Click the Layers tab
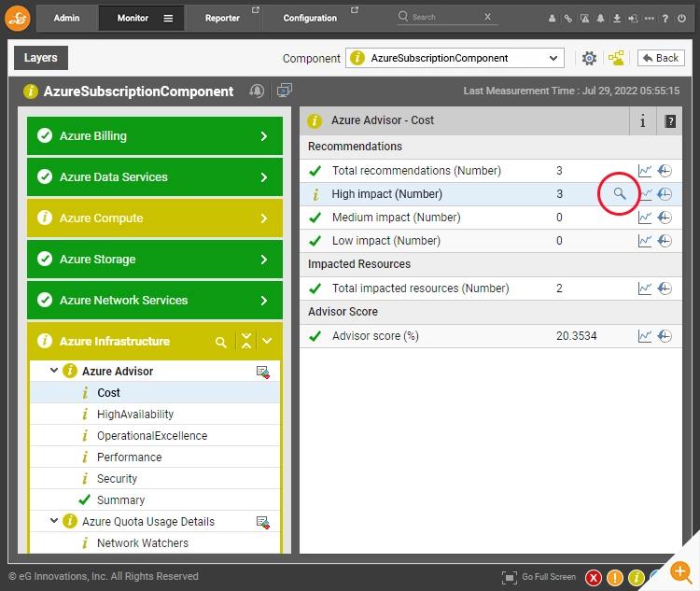Image resolution: width=700 pixels, height=591 pixels. coord(41,58)
